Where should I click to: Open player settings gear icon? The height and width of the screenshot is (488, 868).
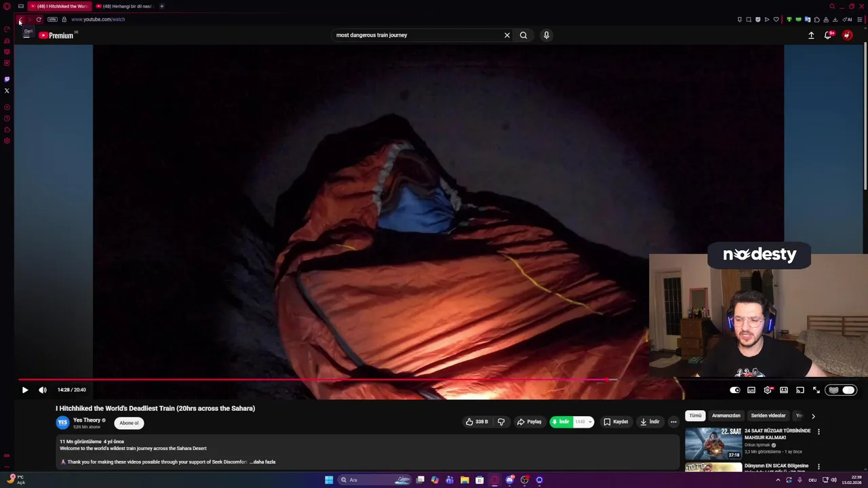768,390
